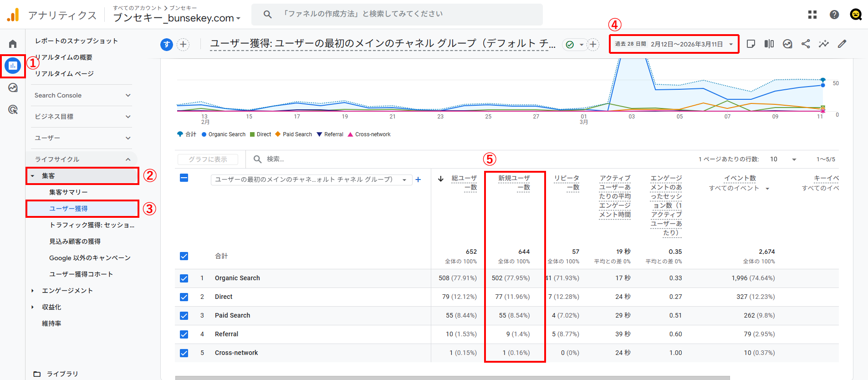Uncheck the Paid Search row checkbox
Image resolution: width=868 pixels, height=380 pixels.
[184, 316]
